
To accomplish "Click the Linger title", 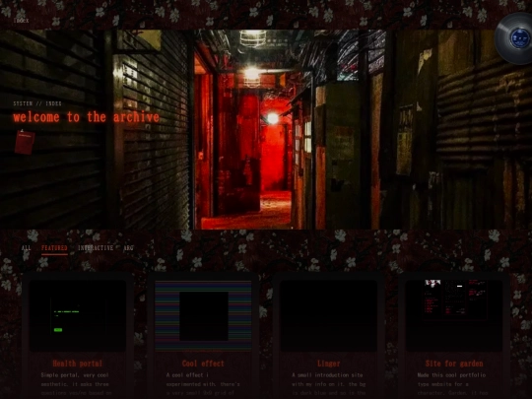I will pyautogui.click(x=328, y=364).
